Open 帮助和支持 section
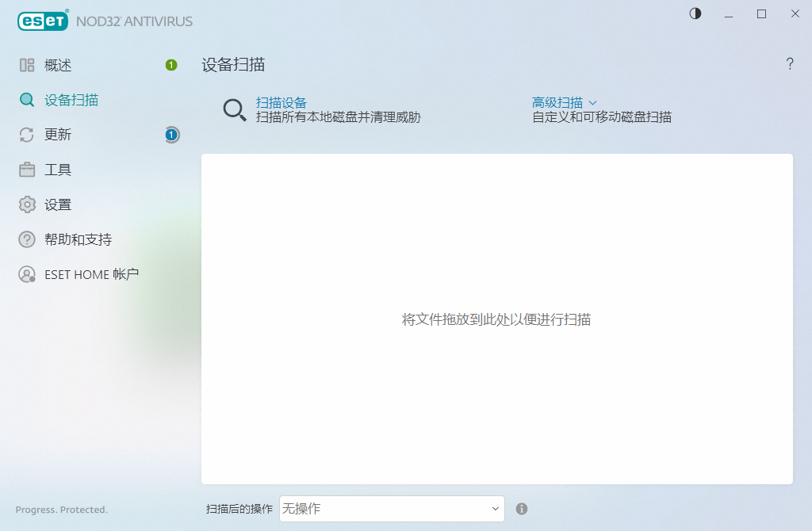This screenshot has width=812, height=531. coord(79,239)
